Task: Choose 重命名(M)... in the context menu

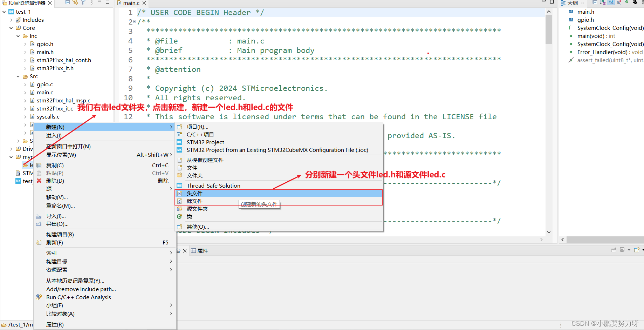Action: (x=104, y=206)
